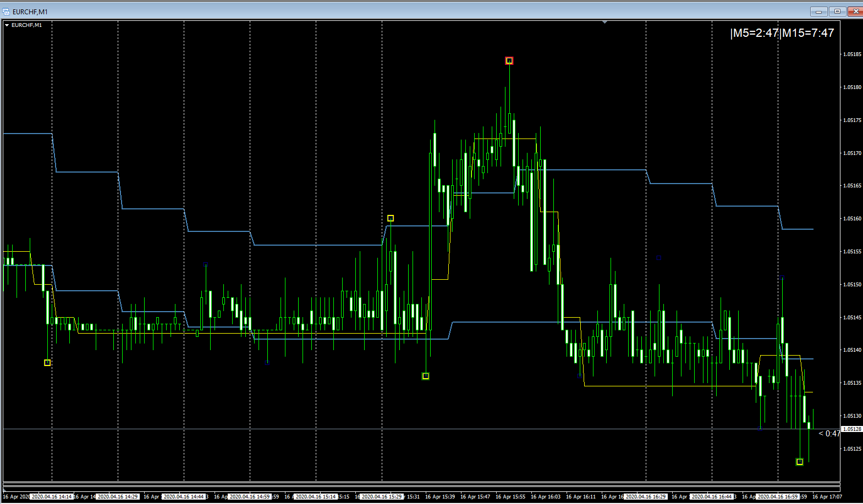Image resolution: width=863 pixels, height=504 pixels.
Task: Click the 2020.04.16 15:29 time label
Action: click(382, 497)
